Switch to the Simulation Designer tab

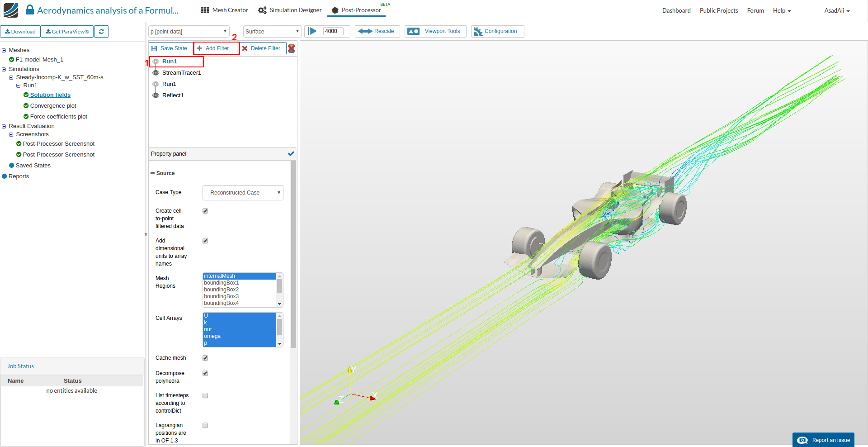tap(290, 10)
